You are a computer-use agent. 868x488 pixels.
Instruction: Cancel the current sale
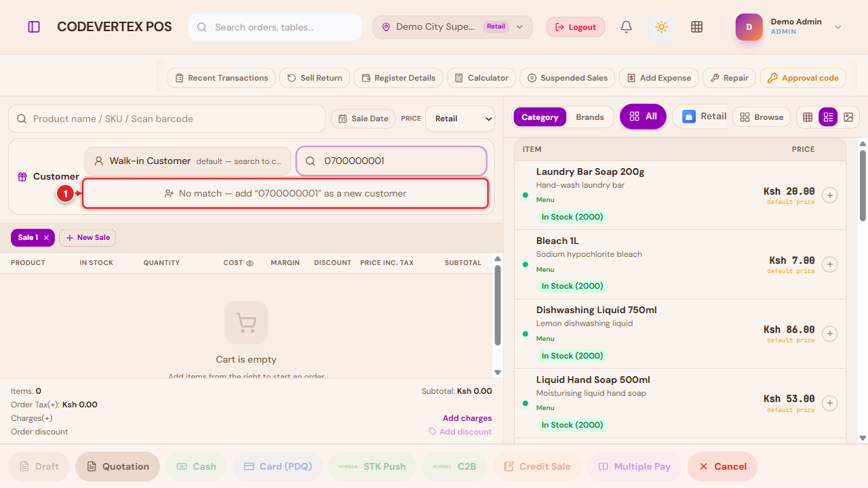click(x=722, y=466)
